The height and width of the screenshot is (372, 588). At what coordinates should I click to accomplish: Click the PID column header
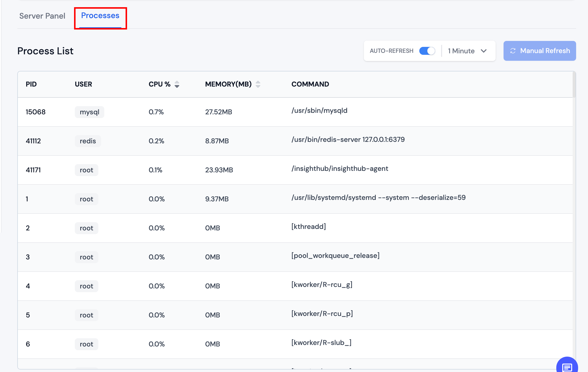(x=31, y=84)
